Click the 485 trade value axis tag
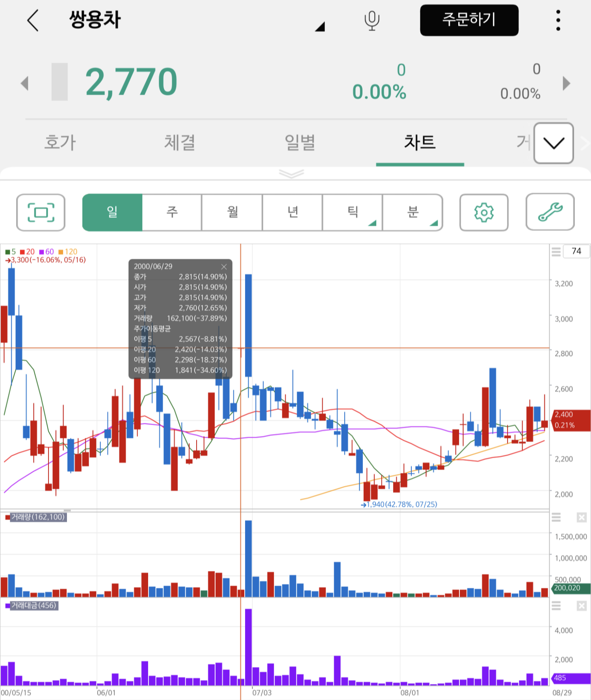Screen dimensions: 591x700 pos(571,678)
